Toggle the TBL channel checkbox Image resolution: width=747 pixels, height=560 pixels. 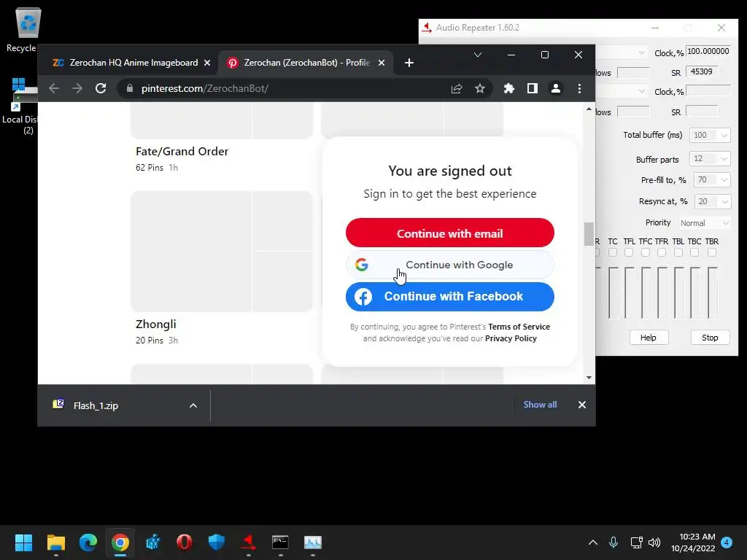click(x=678, y=252)
